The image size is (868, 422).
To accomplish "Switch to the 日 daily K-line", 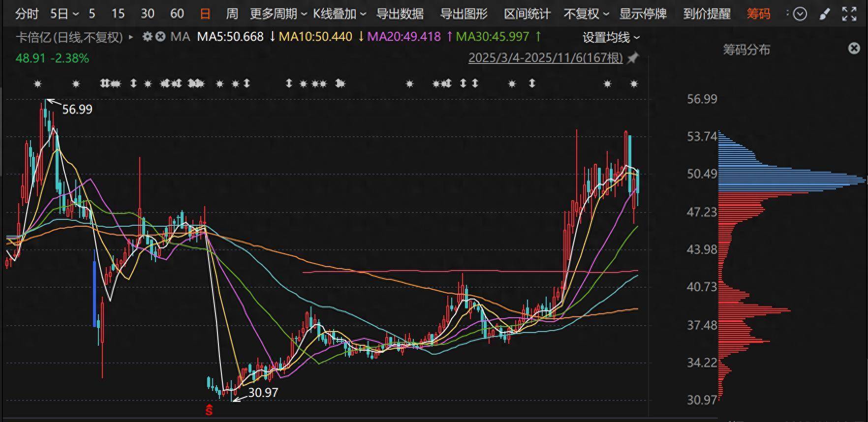I will 205,14.
